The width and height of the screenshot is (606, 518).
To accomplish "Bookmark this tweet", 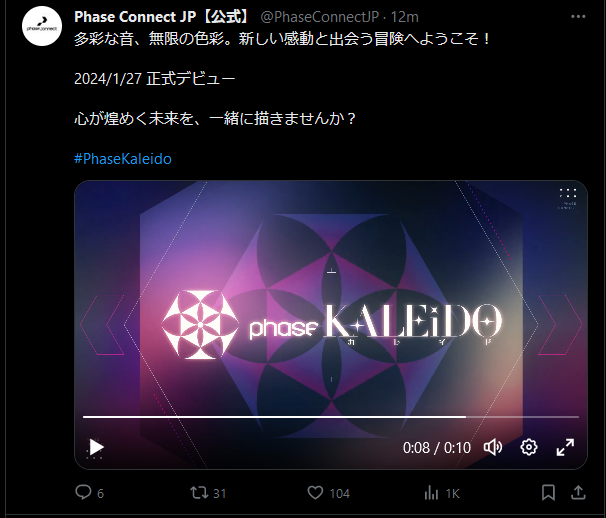I will [548, 492].
